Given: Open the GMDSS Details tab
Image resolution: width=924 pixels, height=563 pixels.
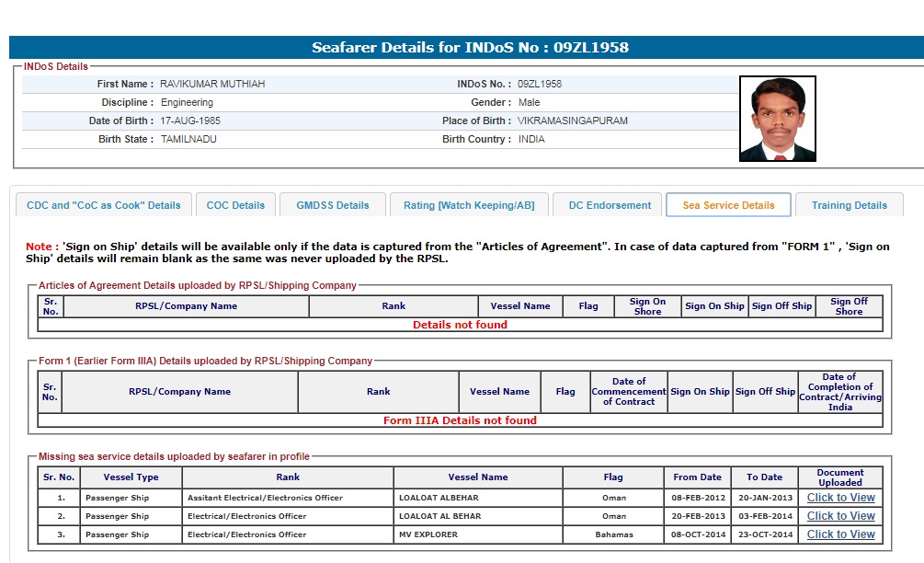Looking at the screenshot, I should pos(332,205).
